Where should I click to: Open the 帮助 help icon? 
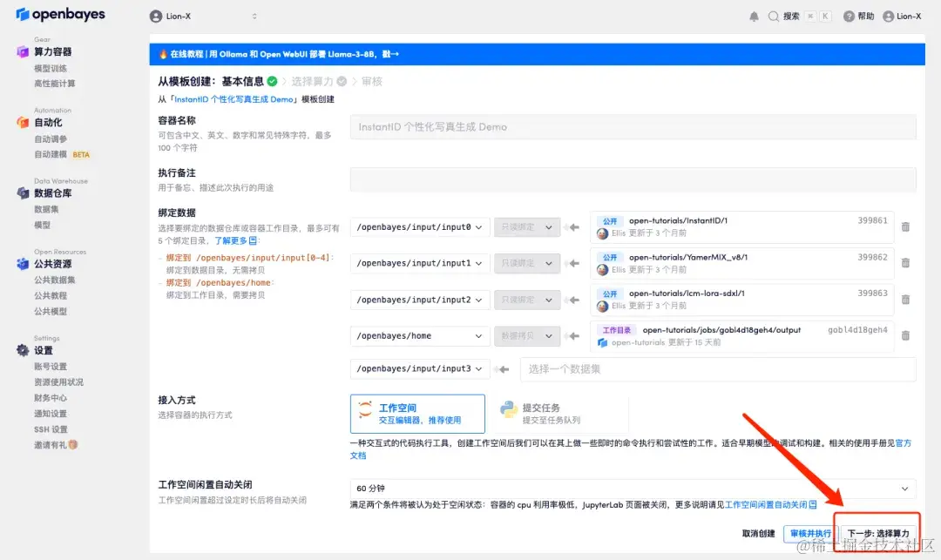click(x=849, y=17)
